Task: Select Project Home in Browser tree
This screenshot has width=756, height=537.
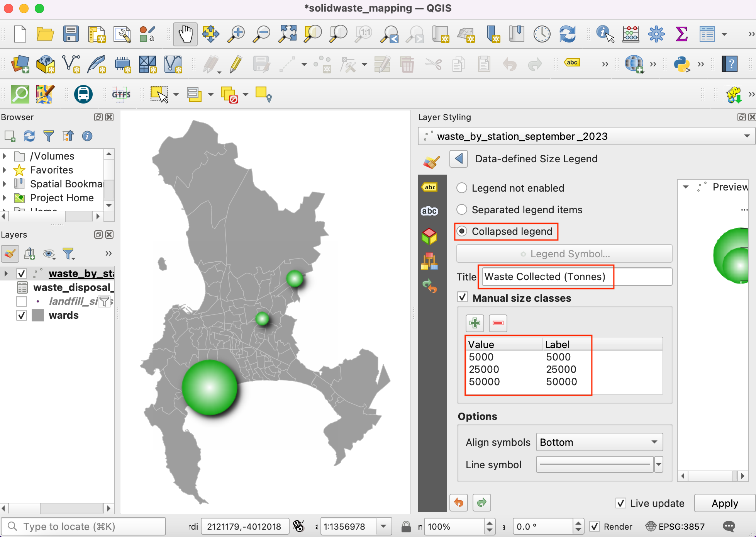Action: point(62,198)
